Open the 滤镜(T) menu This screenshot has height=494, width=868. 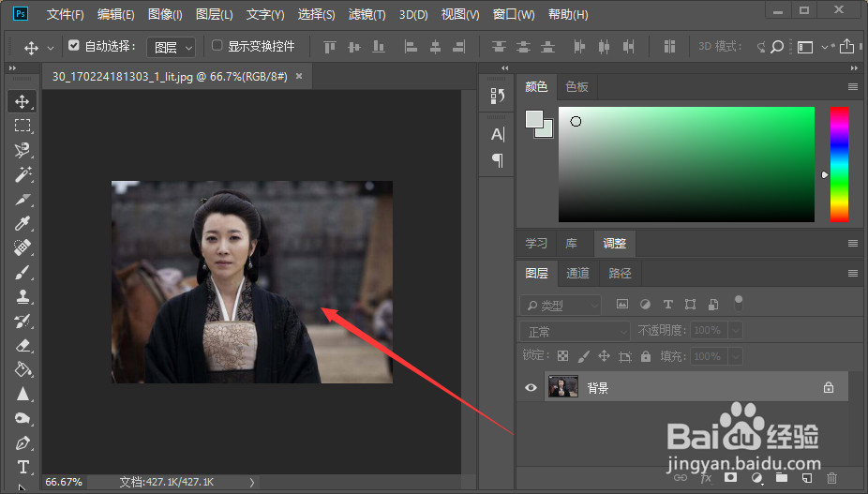coord(367,15)
